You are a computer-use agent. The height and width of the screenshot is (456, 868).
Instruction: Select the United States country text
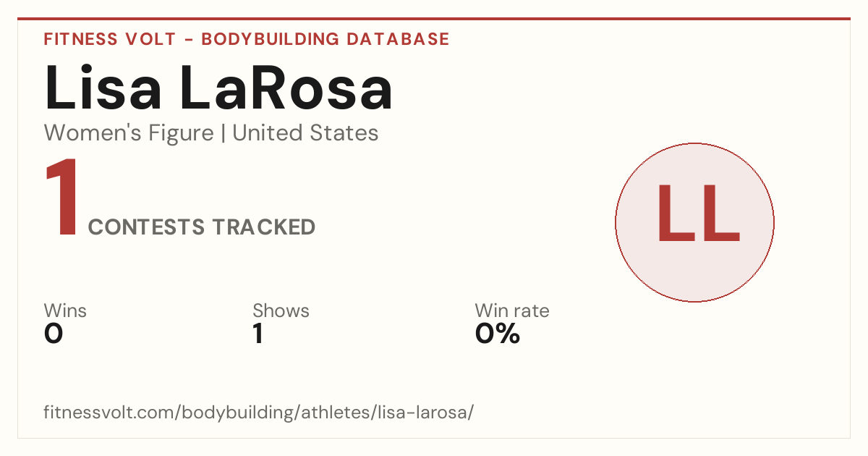(x=305, y=133)
